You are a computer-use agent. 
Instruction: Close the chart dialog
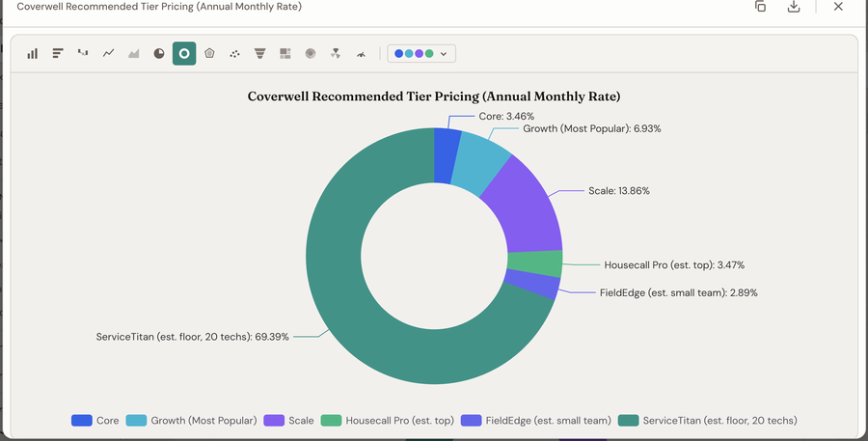[838, 7]
